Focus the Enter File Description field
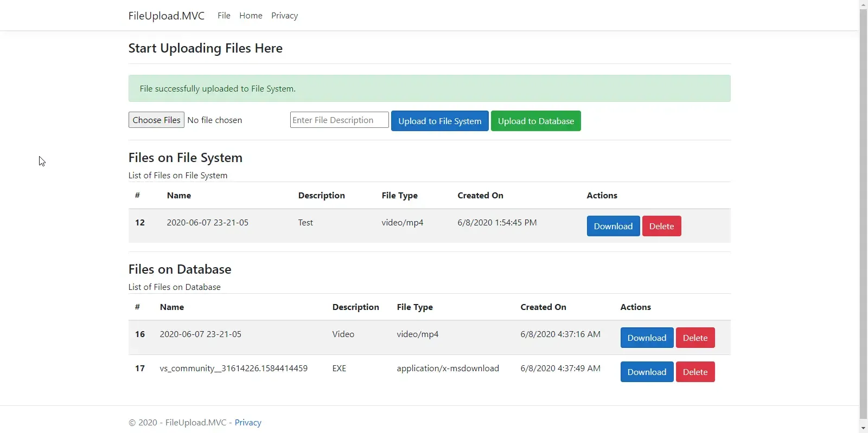 point(339,120)
